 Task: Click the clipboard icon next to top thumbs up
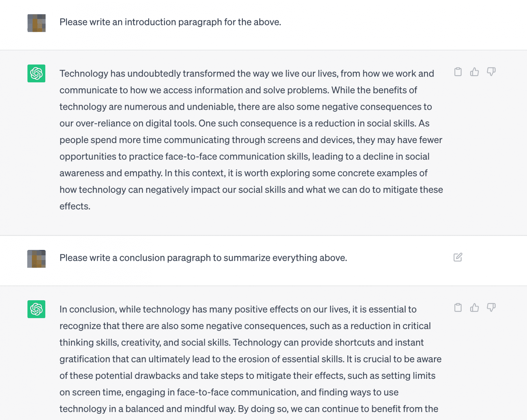click(458, 72)
